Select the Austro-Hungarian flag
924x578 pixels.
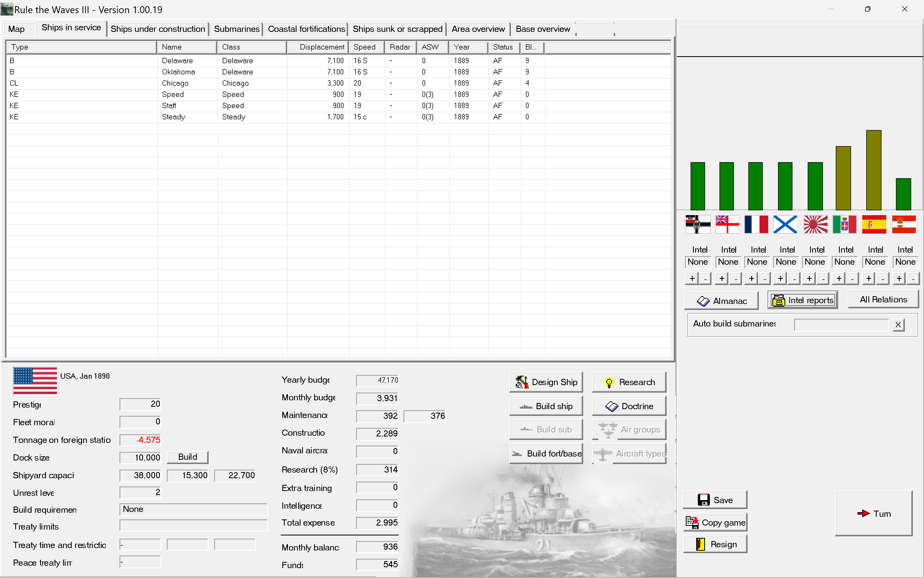click(904, 224)
